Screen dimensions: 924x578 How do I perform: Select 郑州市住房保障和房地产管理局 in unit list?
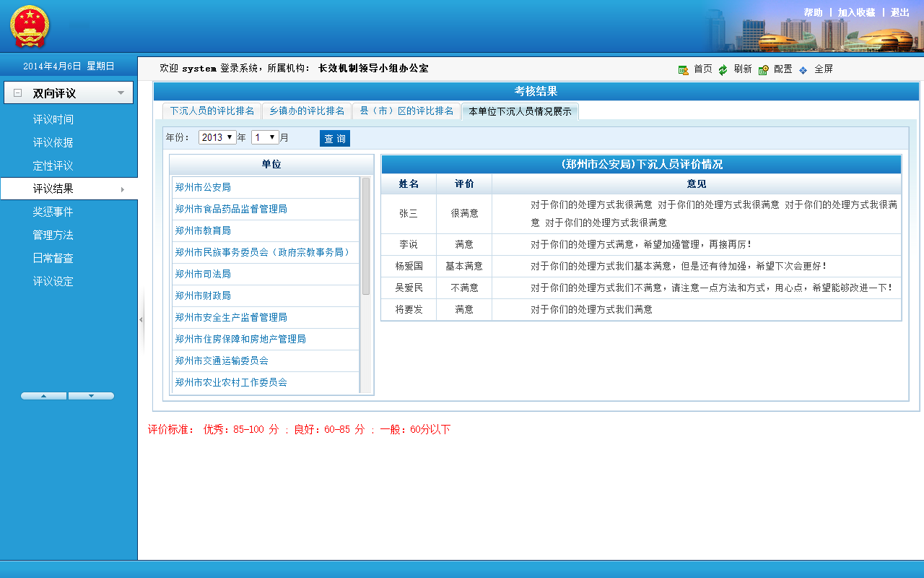[x=266, y=339]
